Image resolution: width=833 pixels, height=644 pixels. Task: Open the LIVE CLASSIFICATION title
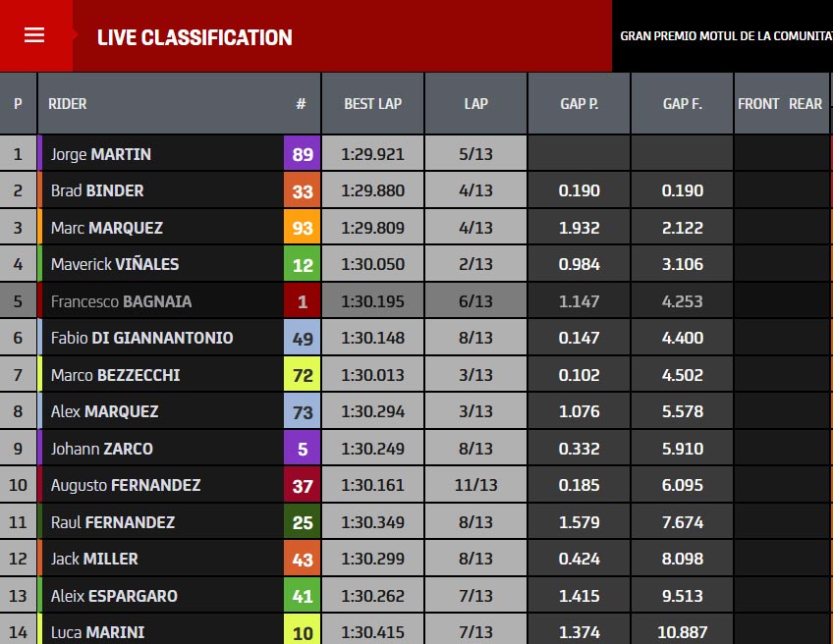pos(194,37)
